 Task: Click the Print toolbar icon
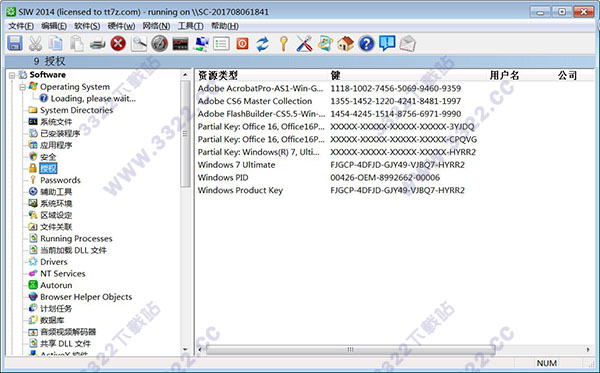98,44
